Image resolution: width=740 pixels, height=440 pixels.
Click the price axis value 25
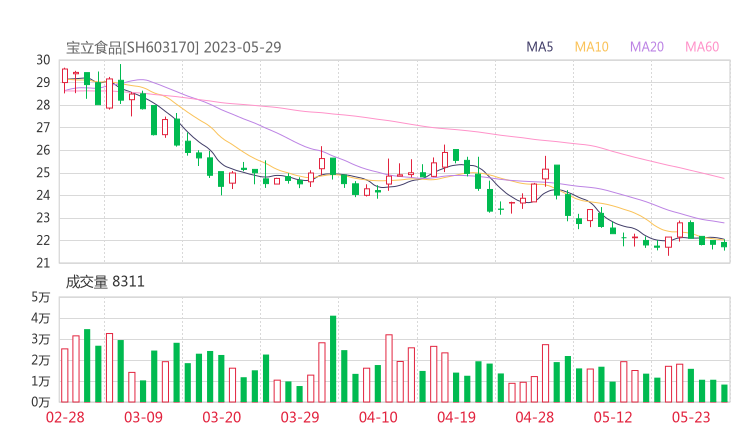(43, 173)
